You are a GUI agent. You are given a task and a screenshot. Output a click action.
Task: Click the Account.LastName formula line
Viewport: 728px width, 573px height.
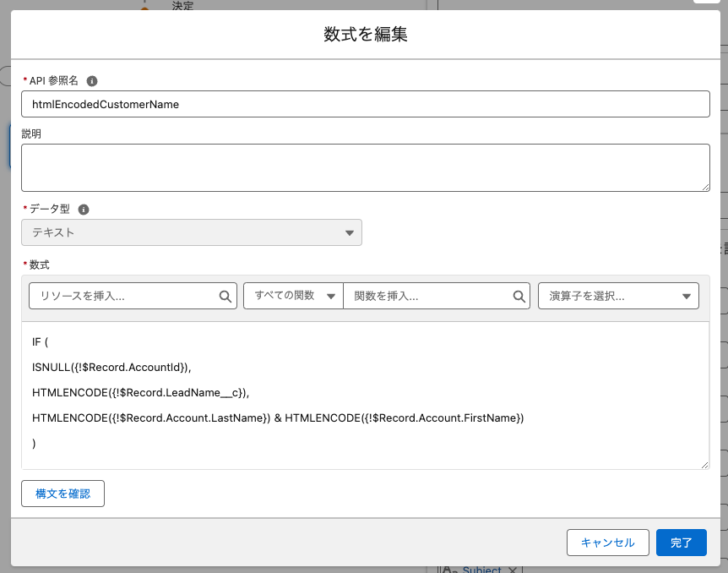(x=278, y=418)
